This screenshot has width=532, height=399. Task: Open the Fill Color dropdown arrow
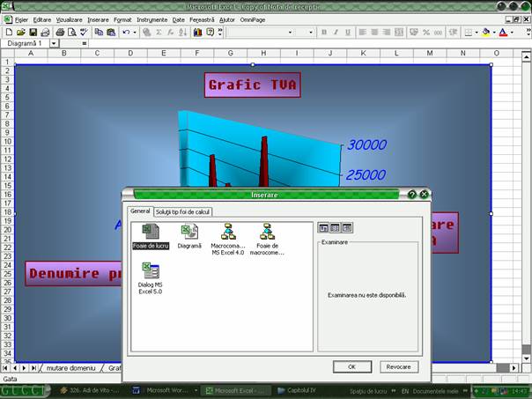[x=494, y=33]
